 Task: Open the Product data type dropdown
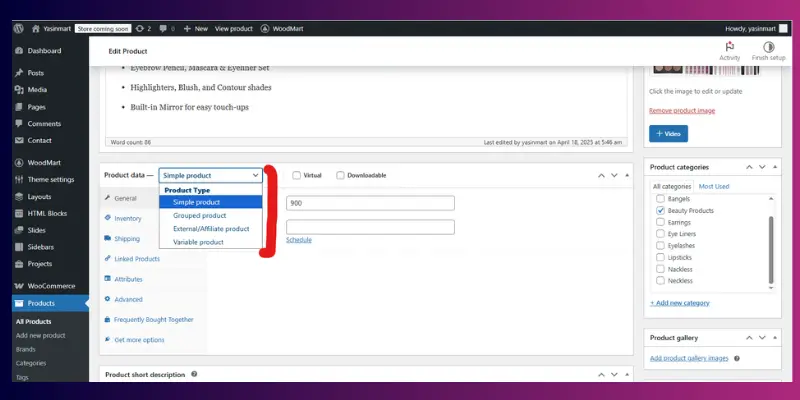(x=211, y=175)
